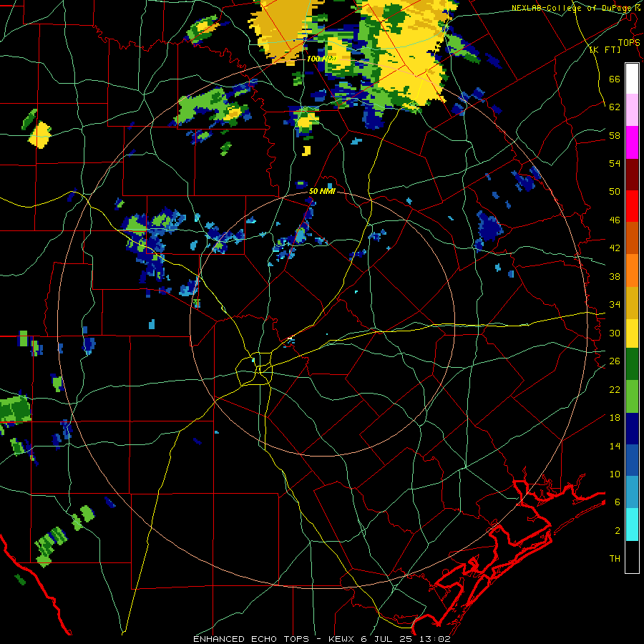This screenshot has width=644, height=644.
Task: Click the dark orange 46 kft legend swatch
Action: [x=632, y=238]
